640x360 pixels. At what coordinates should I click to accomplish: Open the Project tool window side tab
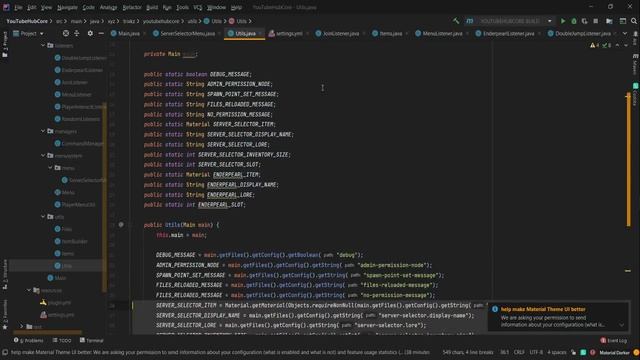pyautogui.click(x=5, y=44)
